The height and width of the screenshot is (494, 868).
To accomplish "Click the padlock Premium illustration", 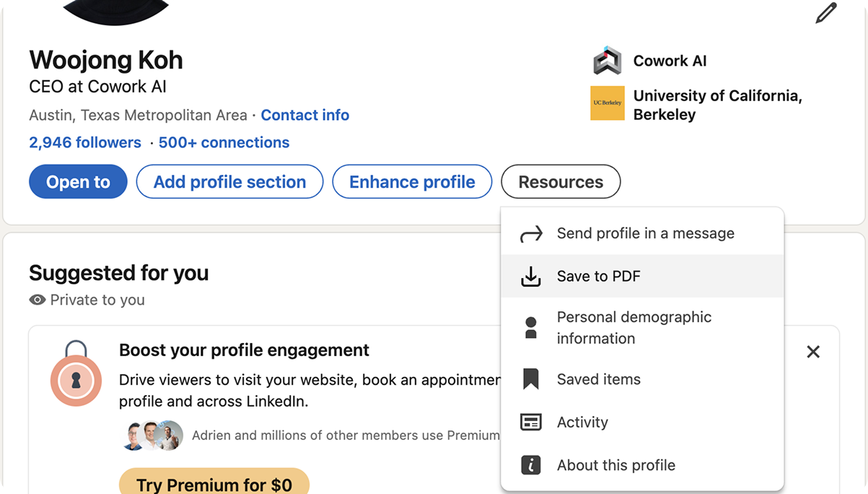I will (x=76, y=374).
